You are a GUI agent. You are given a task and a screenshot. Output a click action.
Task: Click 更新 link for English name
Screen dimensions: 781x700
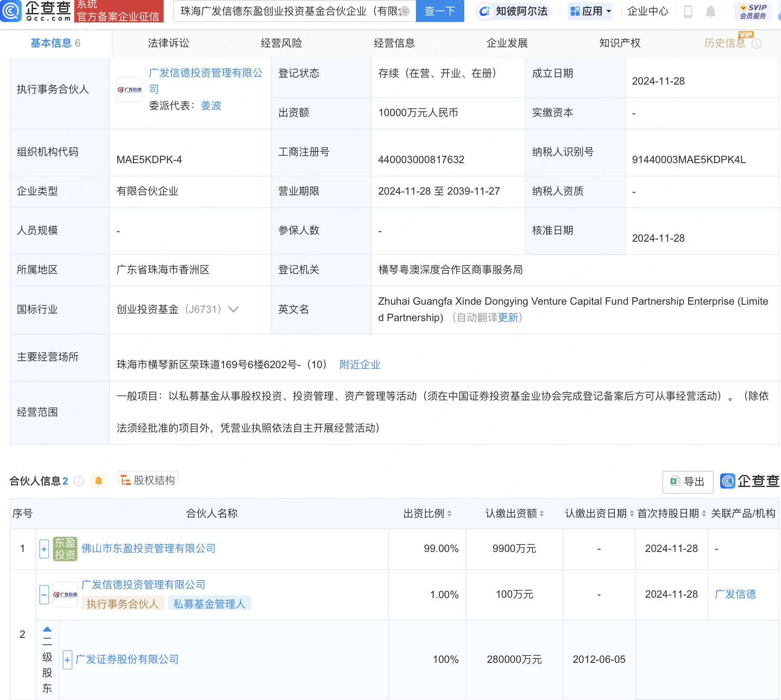[x=508, y=318]
